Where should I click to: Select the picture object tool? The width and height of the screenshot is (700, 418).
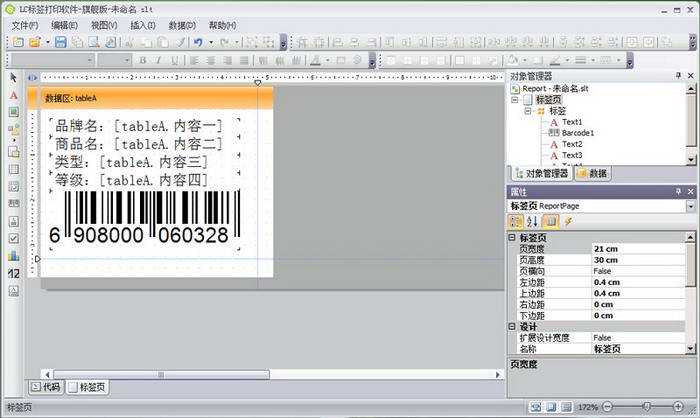coord(13,112)
